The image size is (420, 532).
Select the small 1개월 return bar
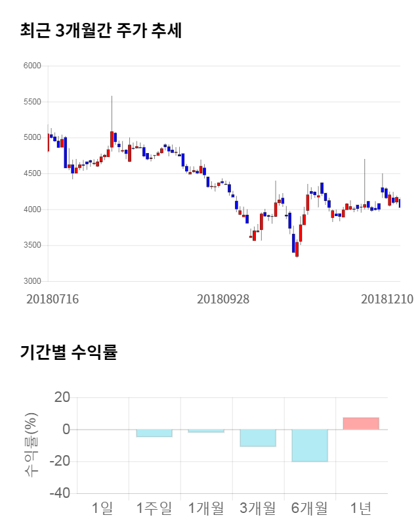coord(206,431)
